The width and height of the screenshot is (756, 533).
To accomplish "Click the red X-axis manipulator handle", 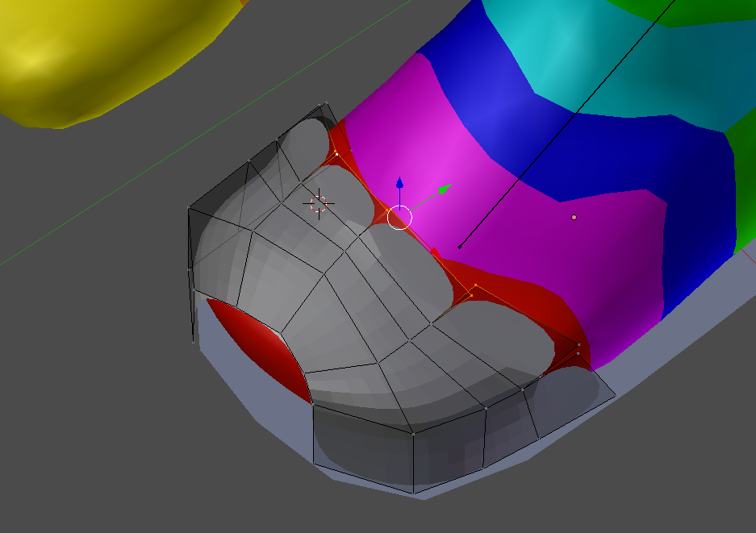I will click(x=435, y=252).
